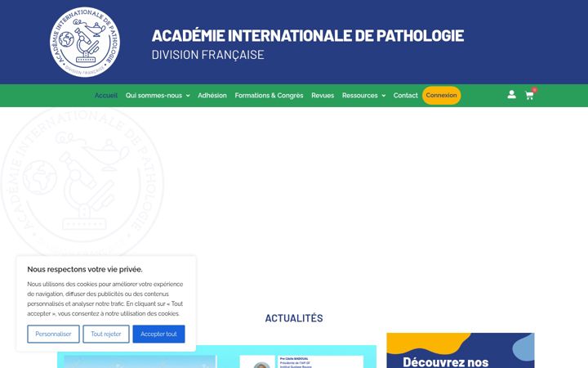Navigate to Formations & Congrès

click(x=269, y=96)
